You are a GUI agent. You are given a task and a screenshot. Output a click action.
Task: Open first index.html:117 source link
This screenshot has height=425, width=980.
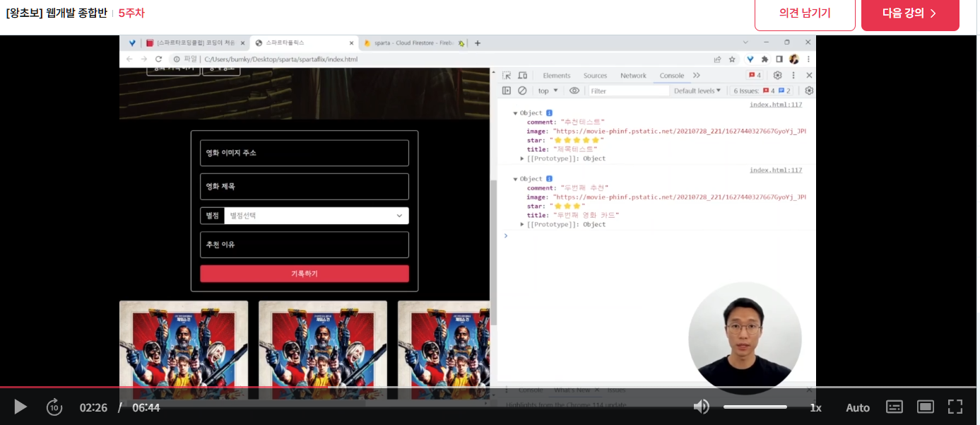click(x=776, y=105)
